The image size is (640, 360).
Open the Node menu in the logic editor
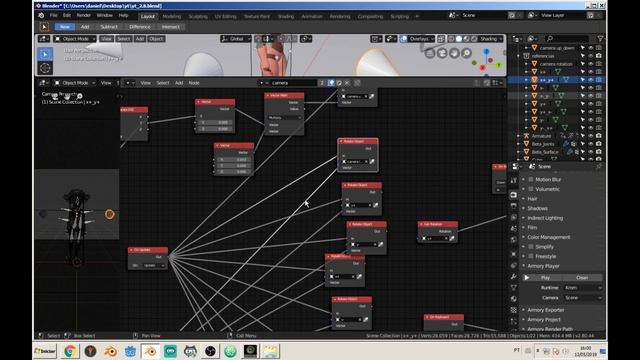coord(194,83)
